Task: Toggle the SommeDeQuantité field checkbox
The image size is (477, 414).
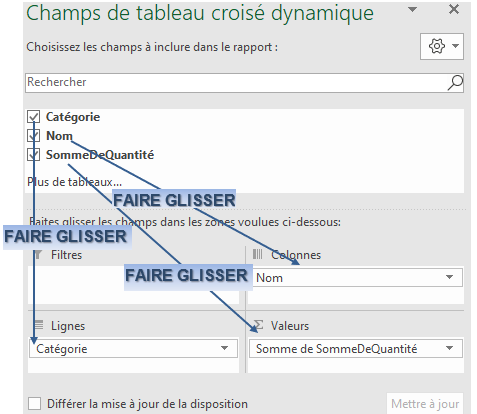Action: click(x=33, y=155)
